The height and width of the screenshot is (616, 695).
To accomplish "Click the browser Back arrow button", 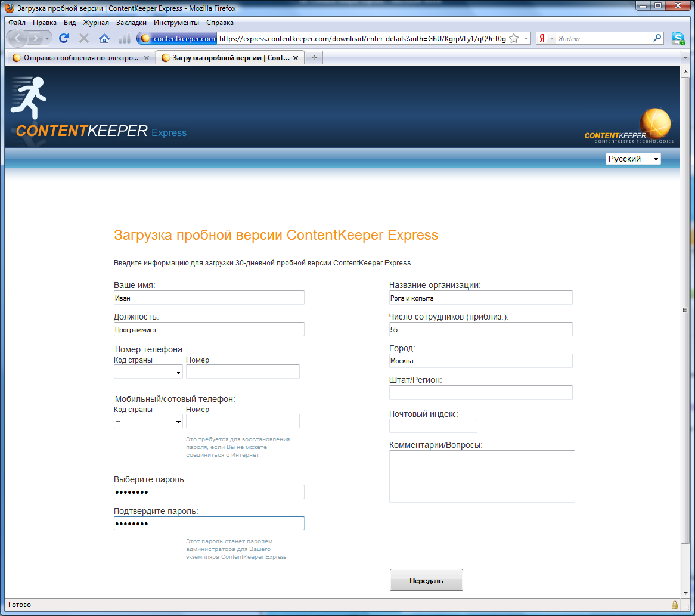I will (x=18, y=39).
